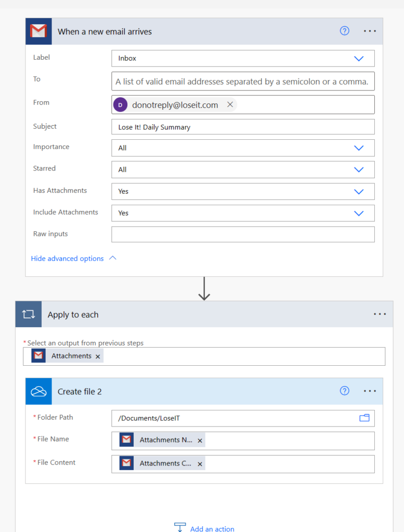Click the To email addresses input field
404x532 pixels.
[243, 82]
